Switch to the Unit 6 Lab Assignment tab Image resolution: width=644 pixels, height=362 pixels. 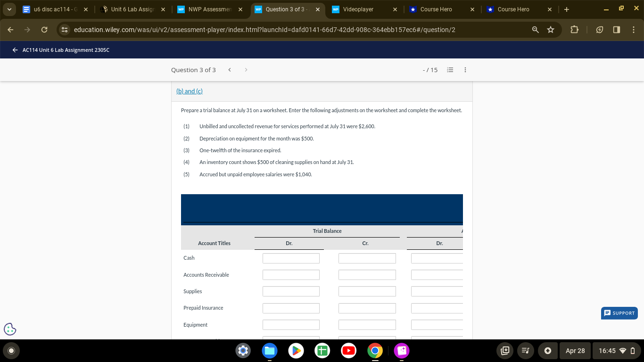[x=132, y=9]
